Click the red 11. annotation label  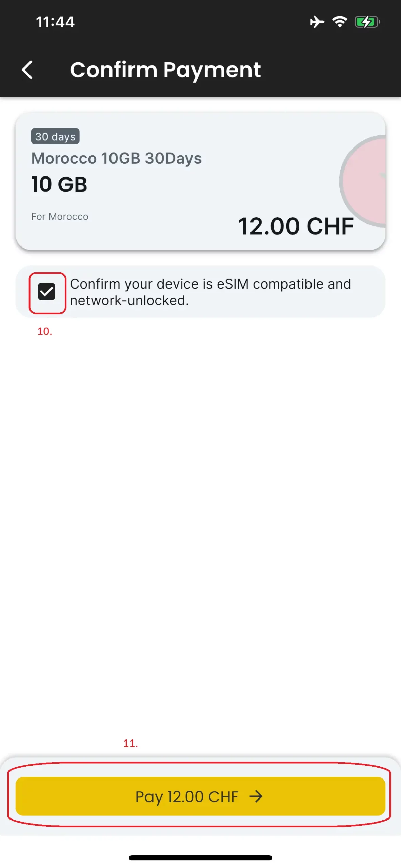(x=131, y=743)
